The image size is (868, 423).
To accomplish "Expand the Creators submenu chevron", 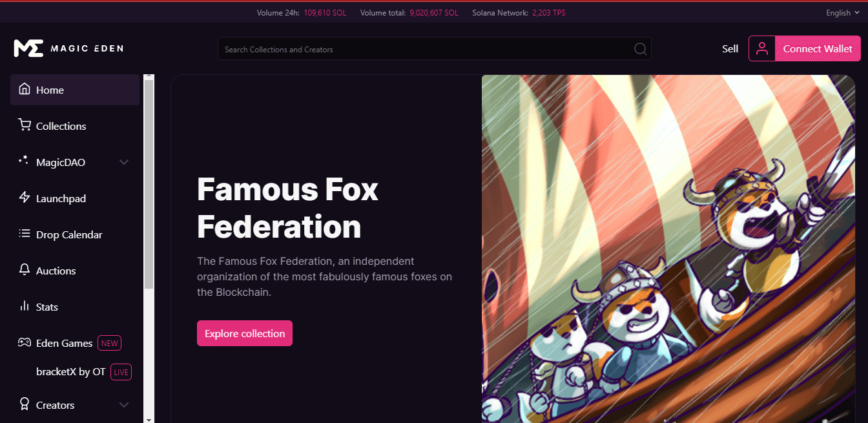I will coord(125,405).
